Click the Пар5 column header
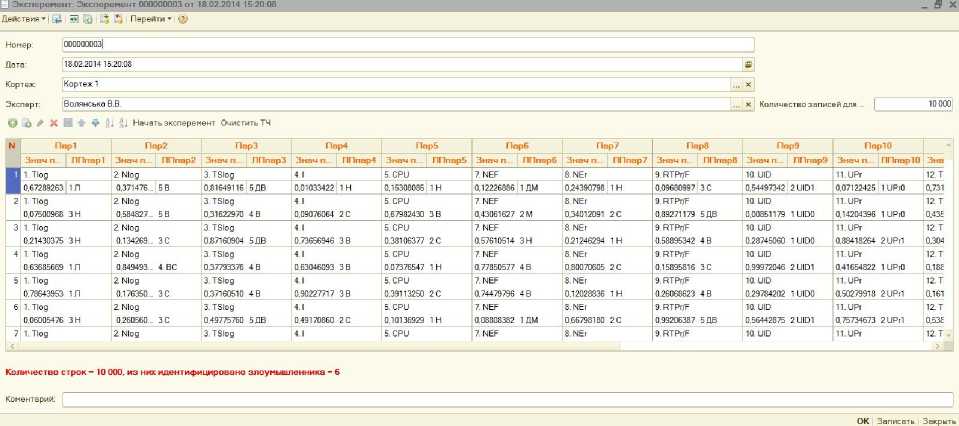The width and height of the screenshot is (959, 426). coord(427,146)
